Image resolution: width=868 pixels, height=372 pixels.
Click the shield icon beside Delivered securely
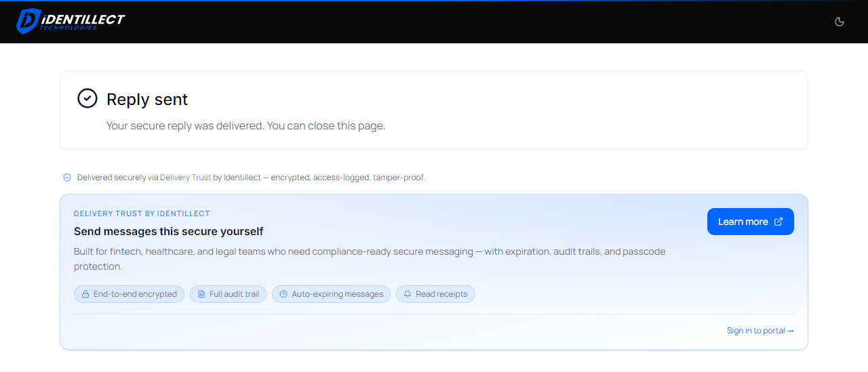coord(67,178)
